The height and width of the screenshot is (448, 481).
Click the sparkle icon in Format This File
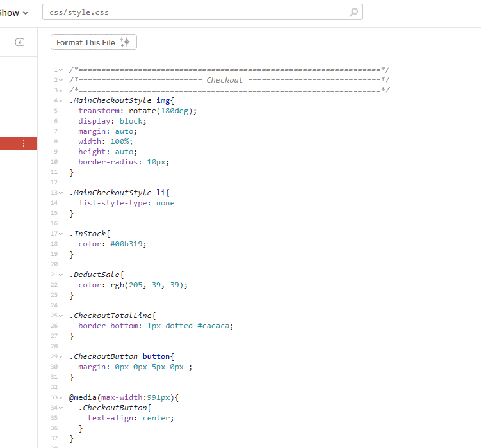click(126, 42)
